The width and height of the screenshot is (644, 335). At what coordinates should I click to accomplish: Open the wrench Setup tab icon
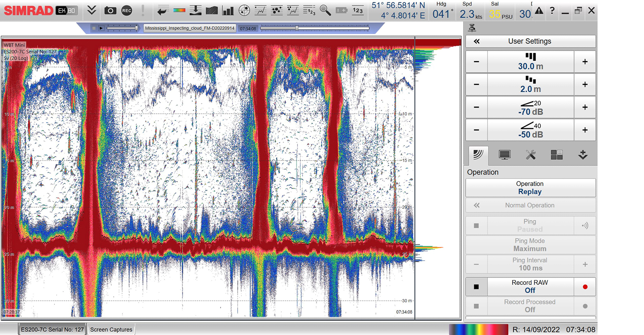531,155
